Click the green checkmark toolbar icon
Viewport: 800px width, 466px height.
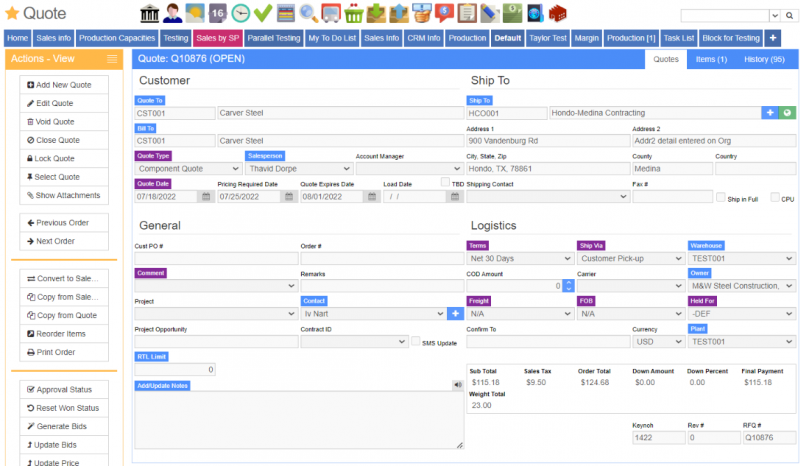click(263, 14)
